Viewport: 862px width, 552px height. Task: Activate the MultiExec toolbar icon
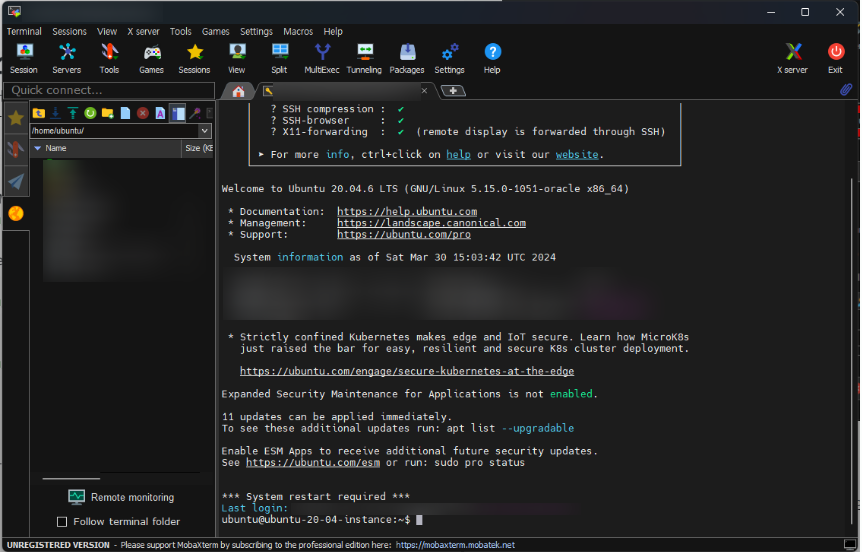322,58
